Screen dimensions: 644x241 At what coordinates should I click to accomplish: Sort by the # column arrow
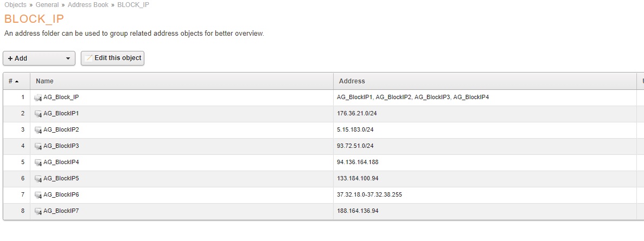click(x=17, y=81)
